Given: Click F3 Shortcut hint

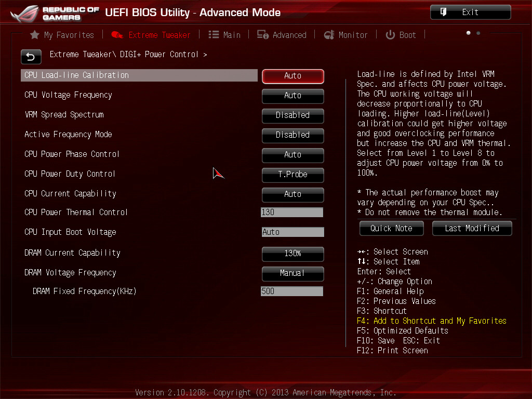Looking at the screenshot, I should [x=382, y=311].
